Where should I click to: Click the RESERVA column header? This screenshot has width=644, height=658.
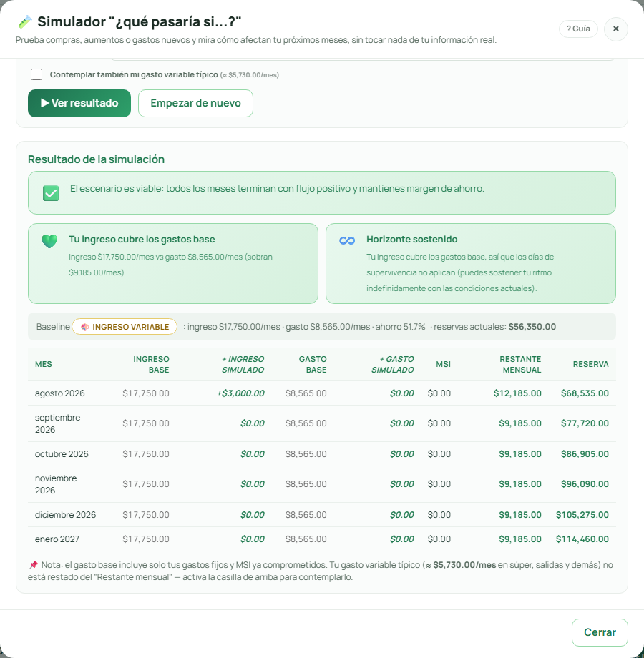pyautogui.click(x=590, y=364)
